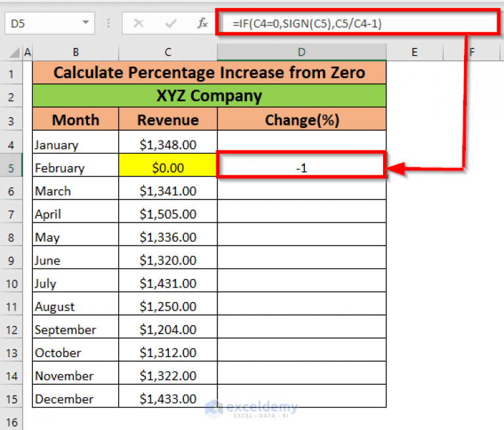Select the 'February' cell
504x430 pixels.
tap(76, 165)
